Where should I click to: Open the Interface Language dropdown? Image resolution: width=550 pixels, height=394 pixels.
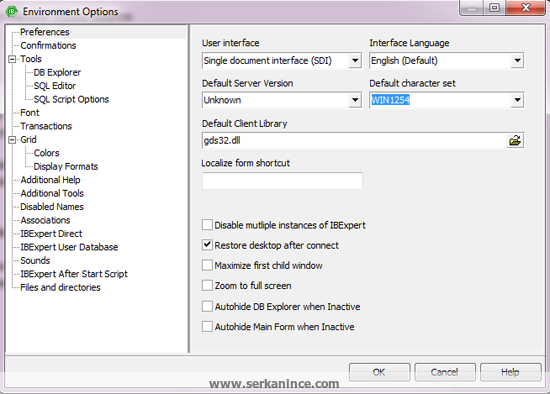(x=517, y=61)
